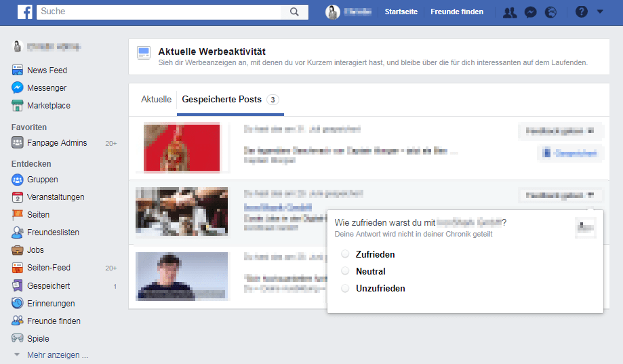Click the Gespeicherte Posts count badge 3
Viewport: 623px width, 364px height.
[273, 100]
